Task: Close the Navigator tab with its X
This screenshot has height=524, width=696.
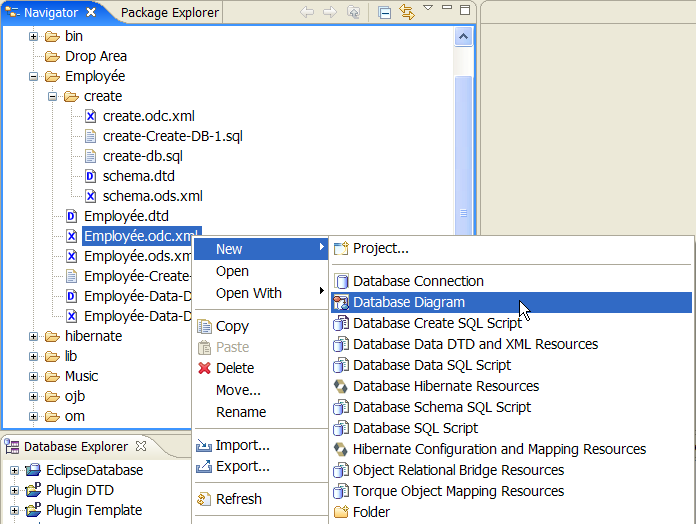Action: tap(91, 12)
